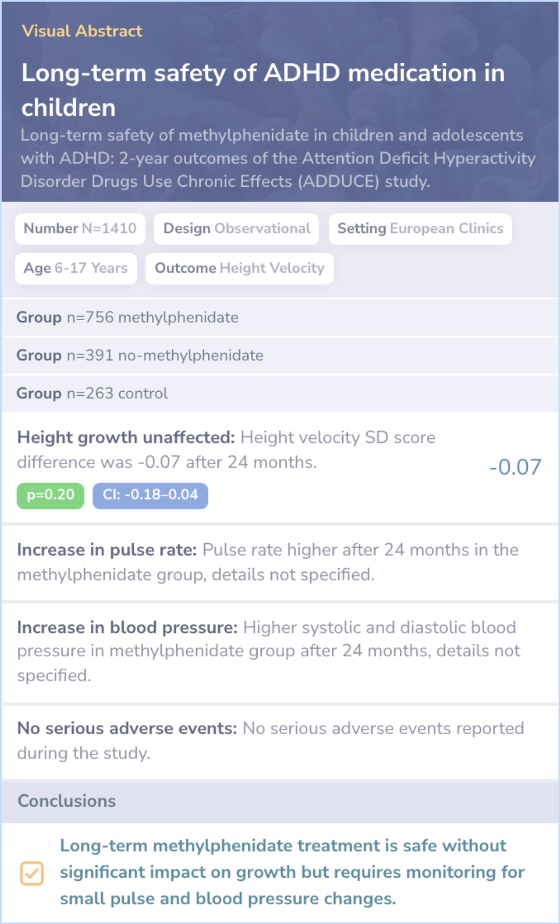Image resolution: width=560 pixels, height=924 pixels.
Task: Select the Age 6-17 Years tag
Action: [76, 268]
